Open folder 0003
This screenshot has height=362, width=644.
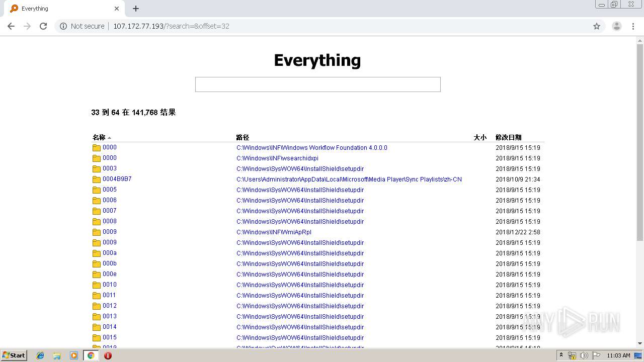(x=110, y=168)
